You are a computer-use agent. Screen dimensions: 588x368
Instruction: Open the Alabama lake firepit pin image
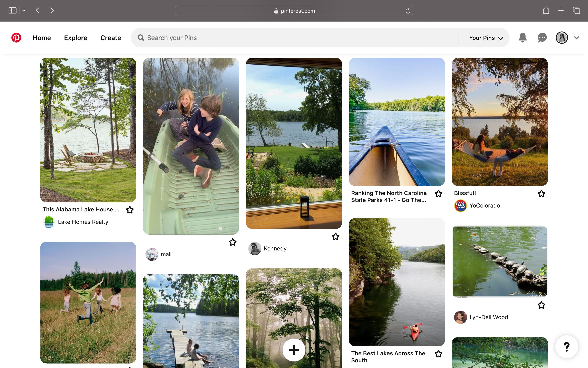pyautogui.click(x=88, y=130)
